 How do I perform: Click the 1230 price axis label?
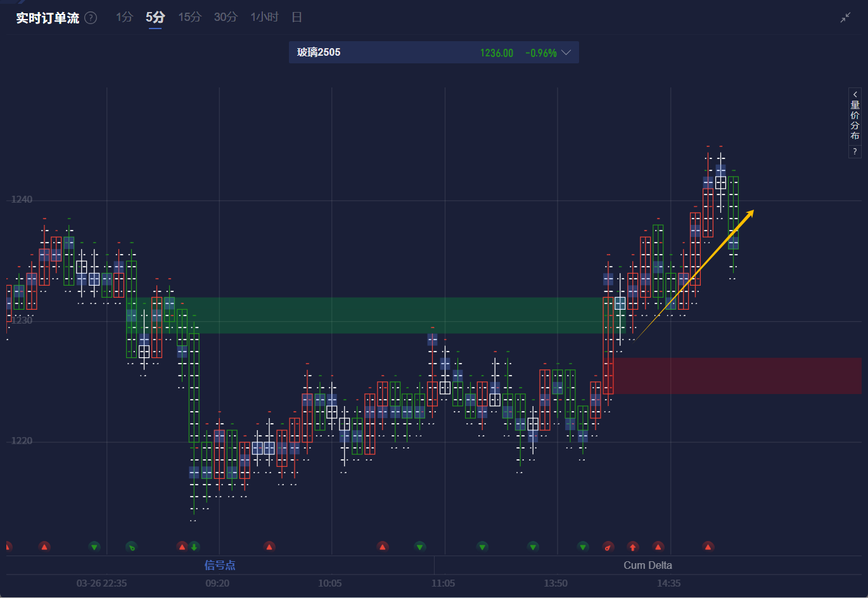coord(22,321)
